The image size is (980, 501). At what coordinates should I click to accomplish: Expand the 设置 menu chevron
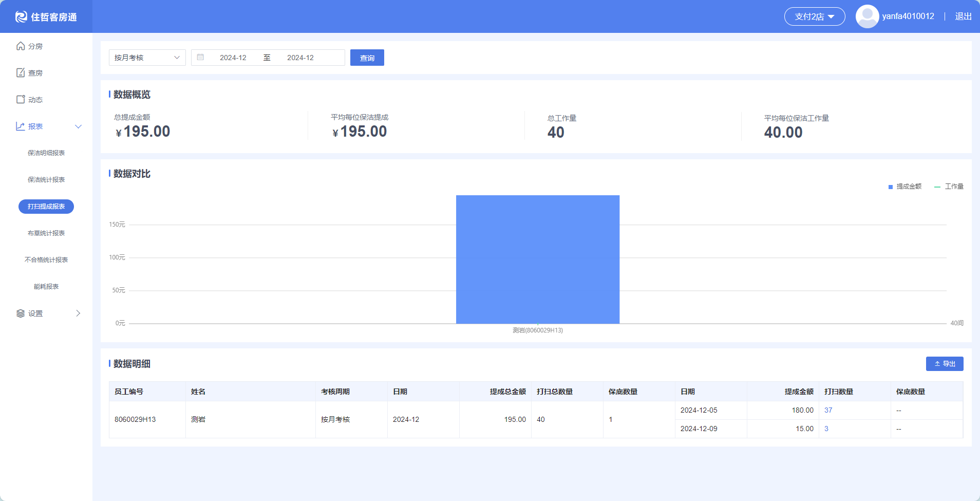(x=79, y=313)
